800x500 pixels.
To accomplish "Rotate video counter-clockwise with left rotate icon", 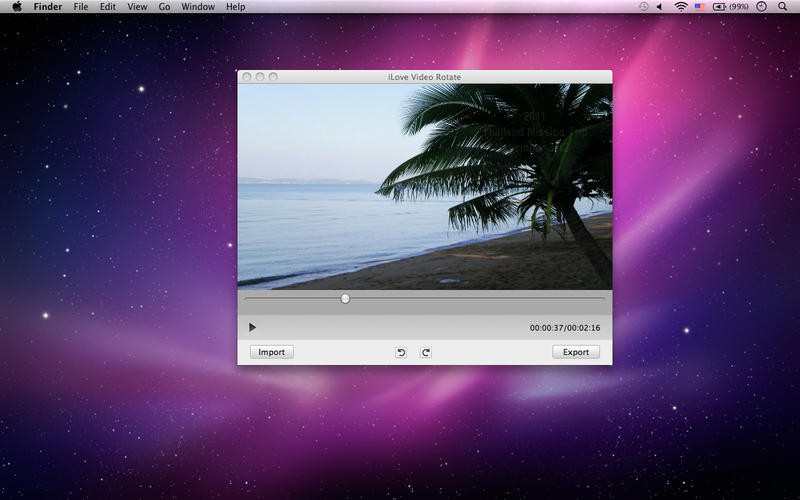I will pos(401,352).
